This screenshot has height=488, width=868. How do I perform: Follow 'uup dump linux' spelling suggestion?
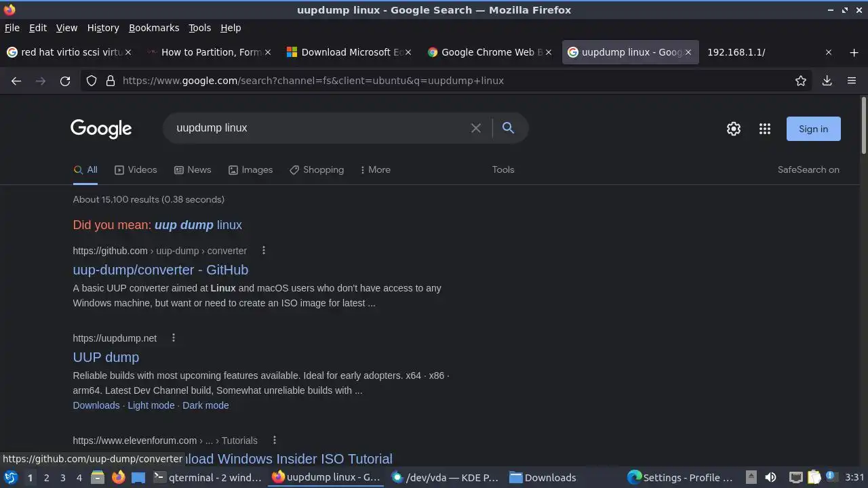[198, 225]
